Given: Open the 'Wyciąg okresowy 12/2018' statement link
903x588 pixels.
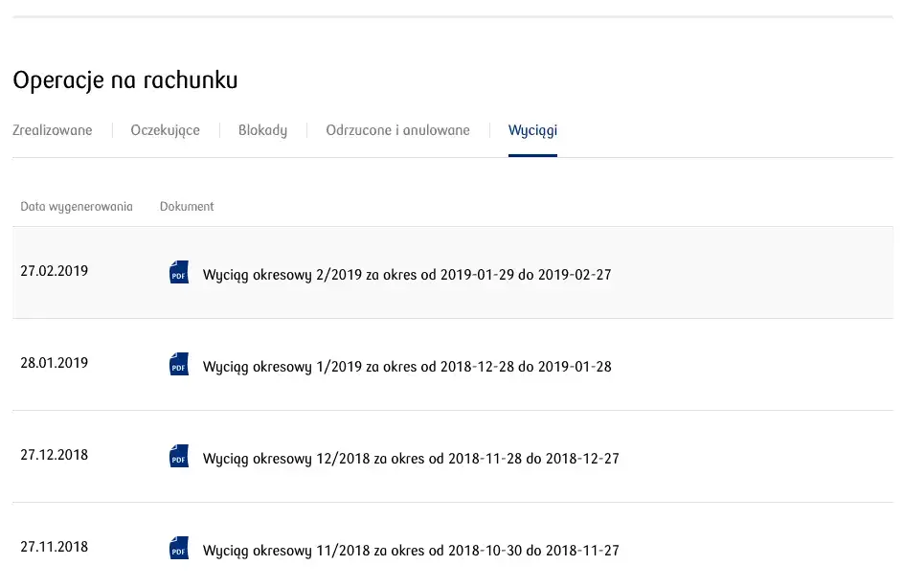Looking at the screenshot, I should [x=411, y=459].
